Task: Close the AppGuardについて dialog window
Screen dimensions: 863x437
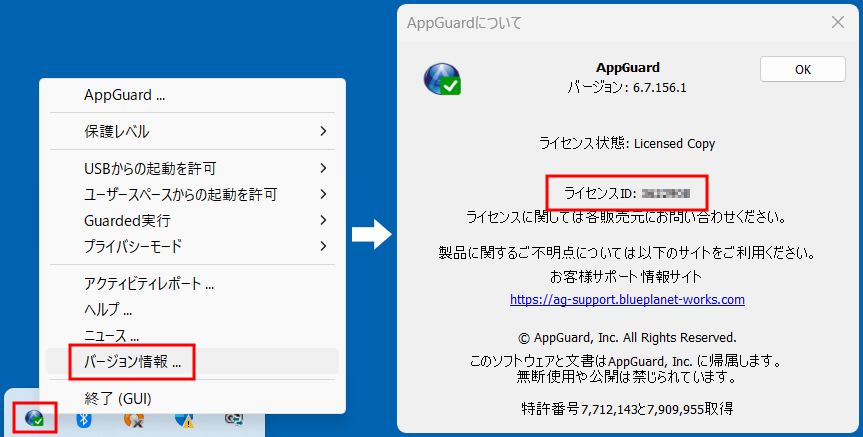Action: click(836, 21)
